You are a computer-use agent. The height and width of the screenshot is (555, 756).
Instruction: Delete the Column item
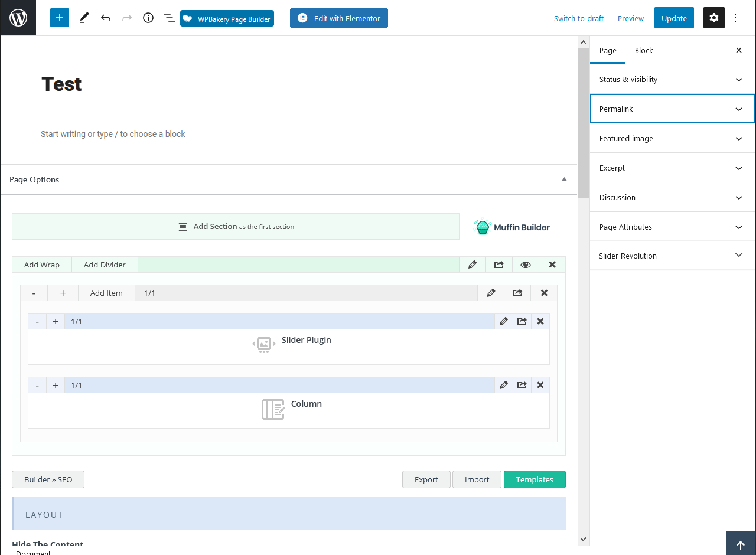pyautogui.click(x=540, y=385)
